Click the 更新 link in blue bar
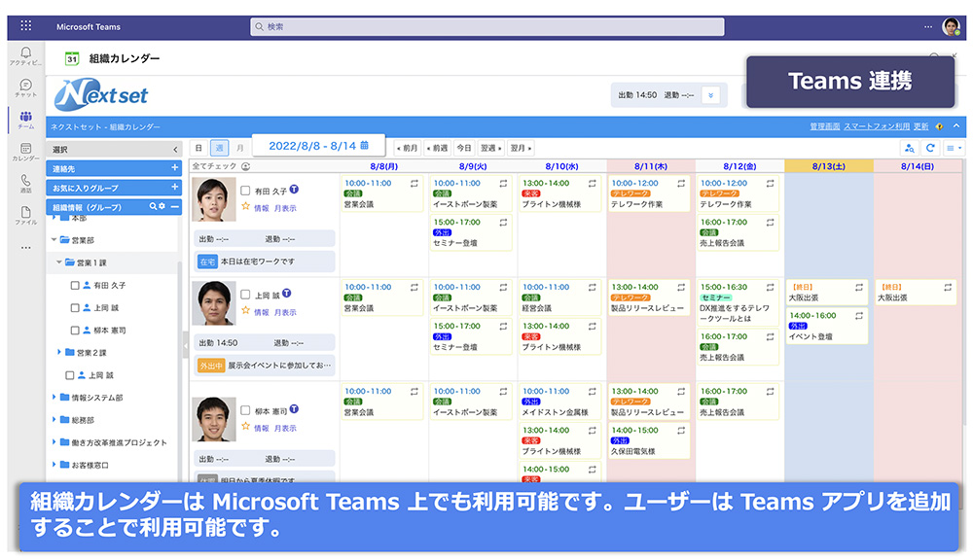 920,126
